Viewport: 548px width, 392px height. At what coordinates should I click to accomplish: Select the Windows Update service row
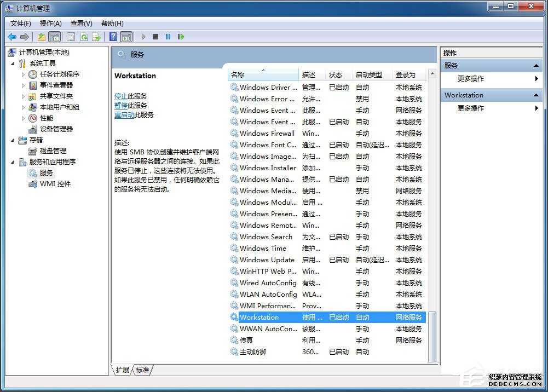coord(327,260)
